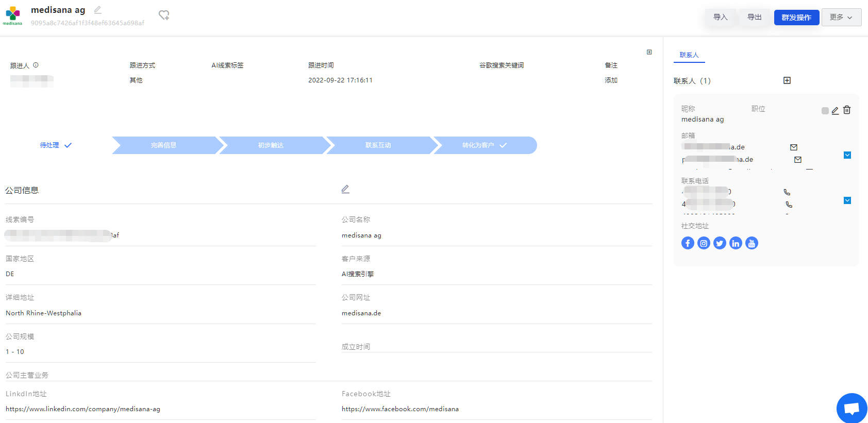Screen dimensions: 868x423
Task: Select the 联系互动 stage step
Action: [378, 145]
